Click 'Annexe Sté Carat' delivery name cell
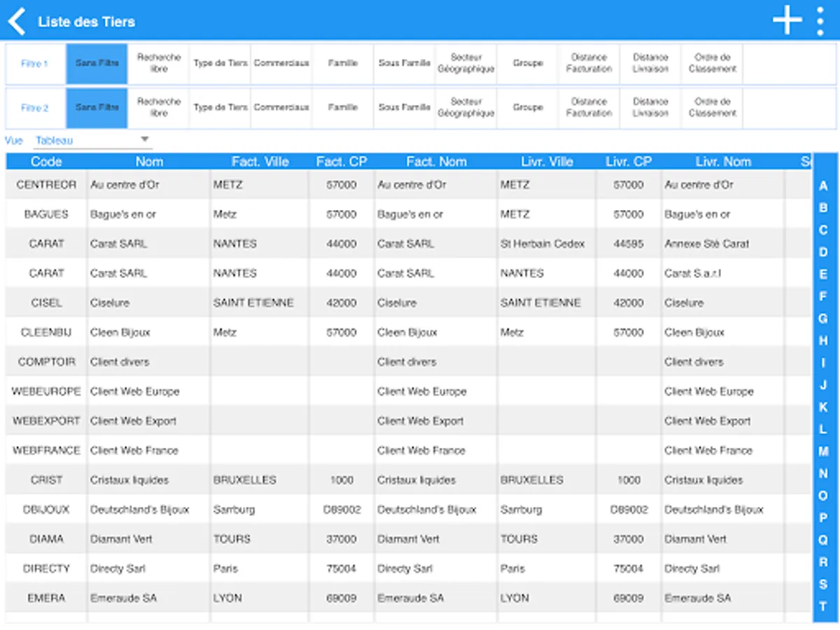The width and height of the screenshot is (840, 630). tap(723, 244)
